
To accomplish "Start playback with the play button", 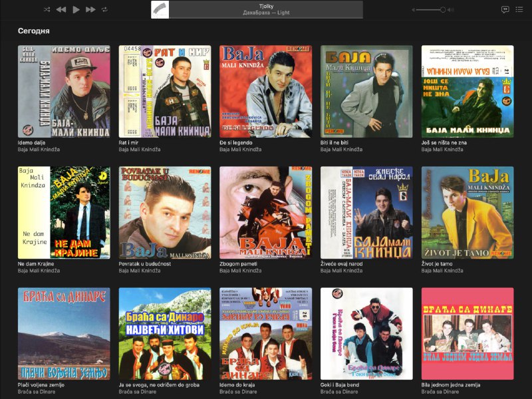I will pyautogui.click(x=76, y=9).
